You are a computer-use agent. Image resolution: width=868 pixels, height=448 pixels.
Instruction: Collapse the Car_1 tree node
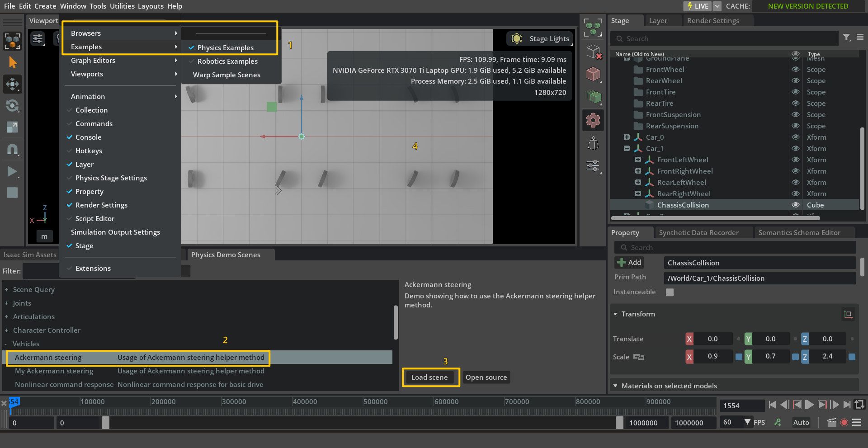tap(627, 148)
